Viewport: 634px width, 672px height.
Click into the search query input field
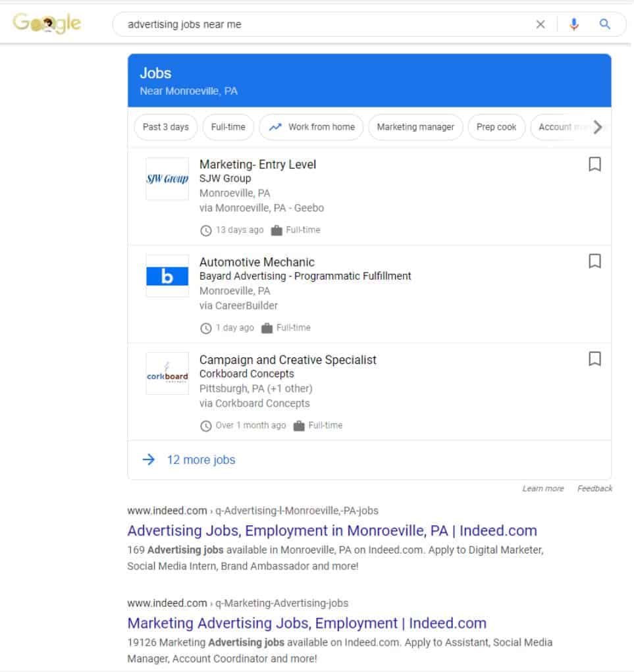(323, 24)
